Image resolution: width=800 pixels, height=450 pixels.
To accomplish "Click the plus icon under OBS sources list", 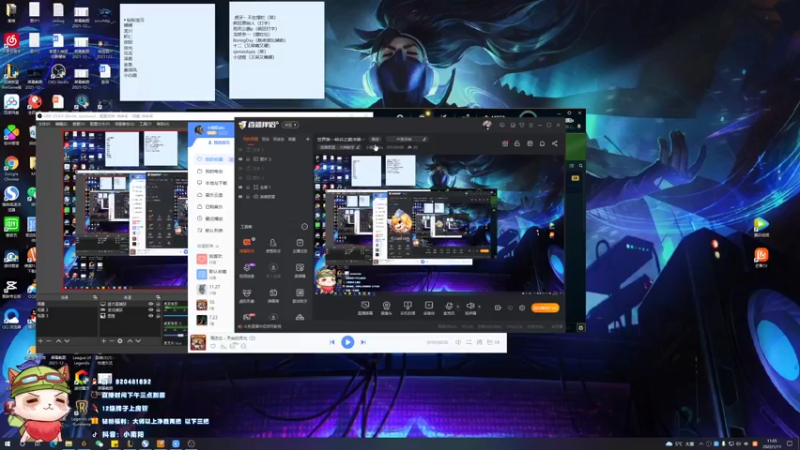I will [104, 341].
